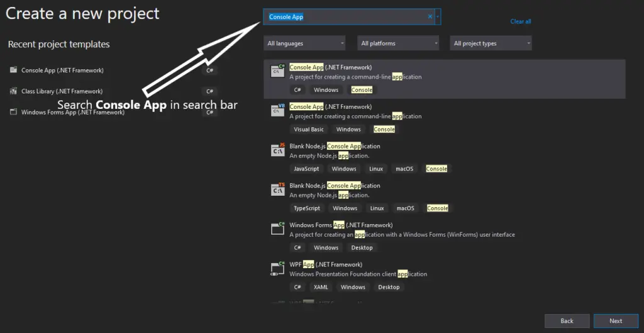
Task: Click Console tag in Visual Basic row
Action: (x=384, y=129)
